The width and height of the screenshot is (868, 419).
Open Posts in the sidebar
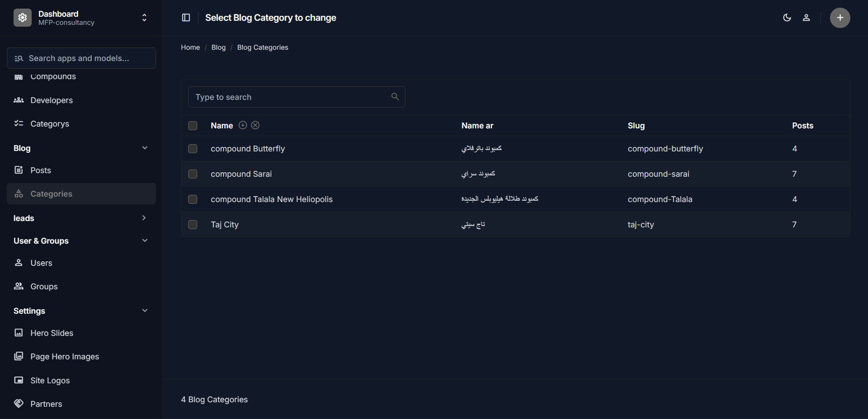tap(40, 170)
